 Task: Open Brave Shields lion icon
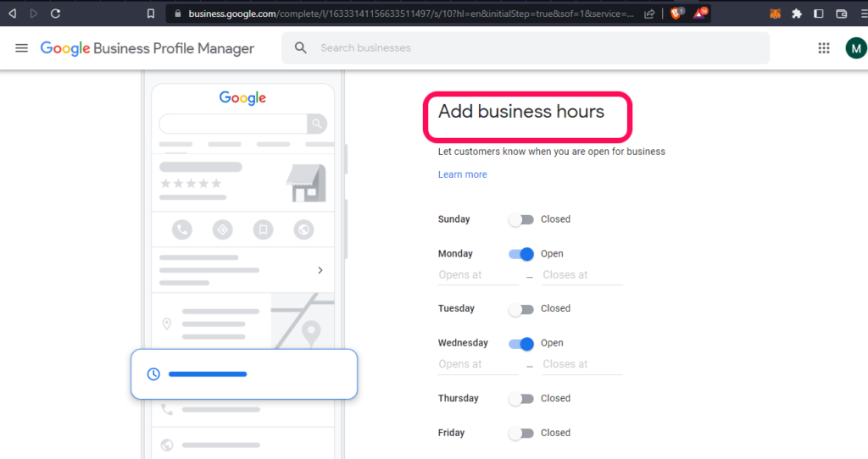point(676,14)
